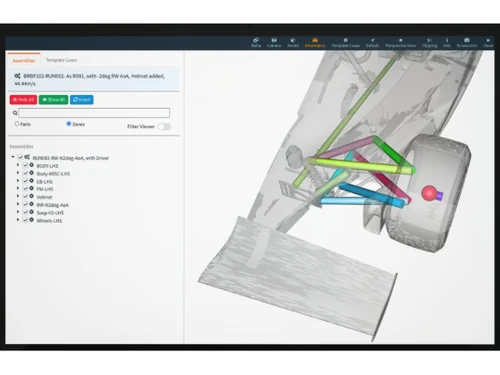Open the Camera tool in the toolbar
The height and width of the screenshot is (375, 500).
274,43
